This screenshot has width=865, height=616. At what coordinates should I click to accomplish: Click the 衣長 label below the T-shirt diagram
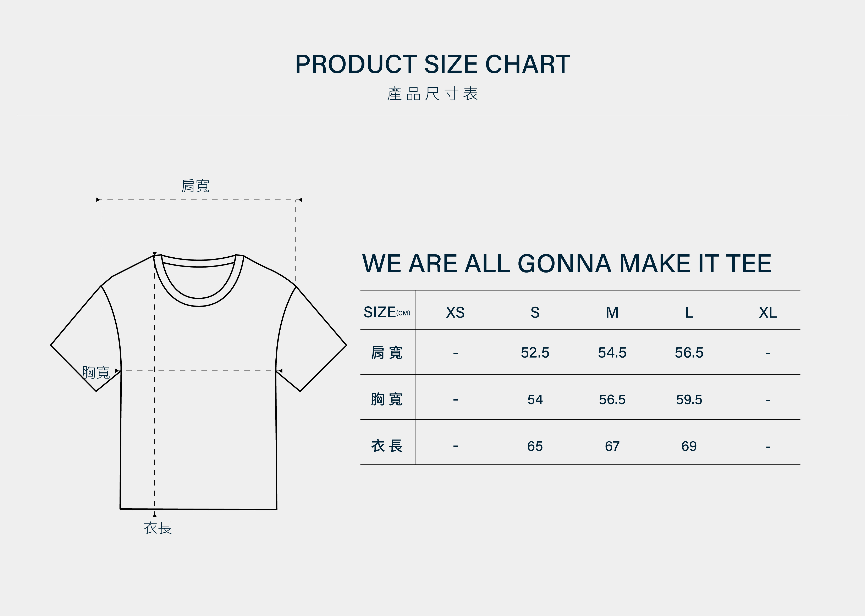pyautogui.click(x=158, y=528)
